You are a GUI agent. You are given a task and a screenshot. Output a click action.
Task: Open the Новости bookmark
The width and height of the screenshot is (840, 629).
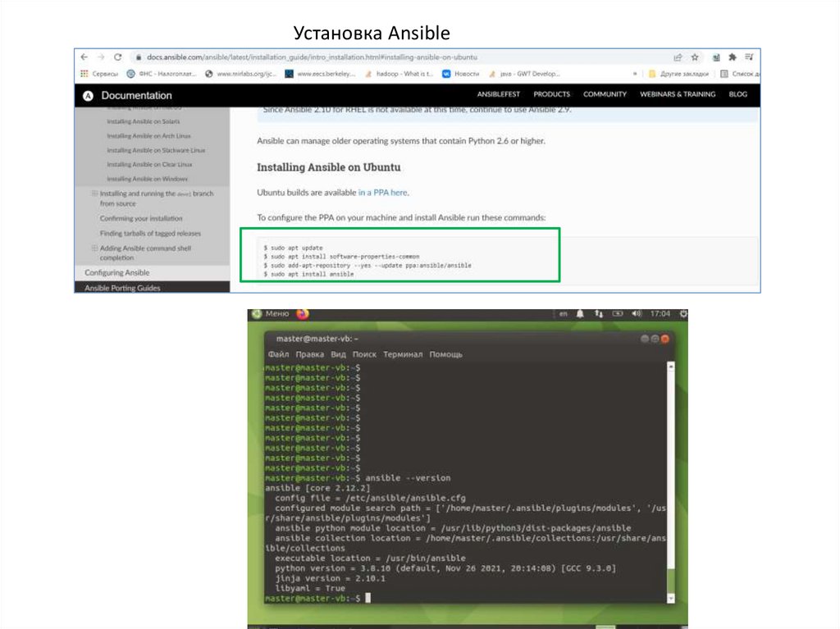click(461, 74)
